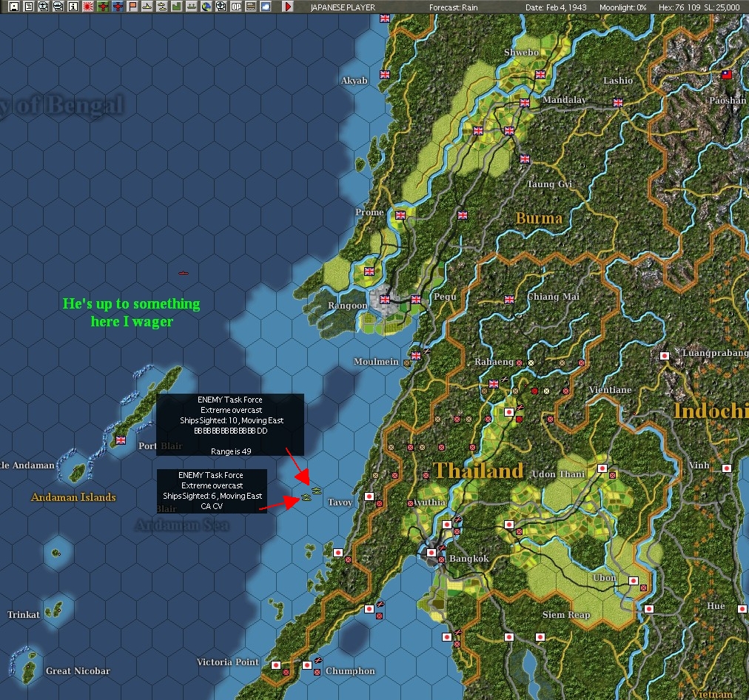
Task: Select the British base flag at Akyab
Action: 385,75
